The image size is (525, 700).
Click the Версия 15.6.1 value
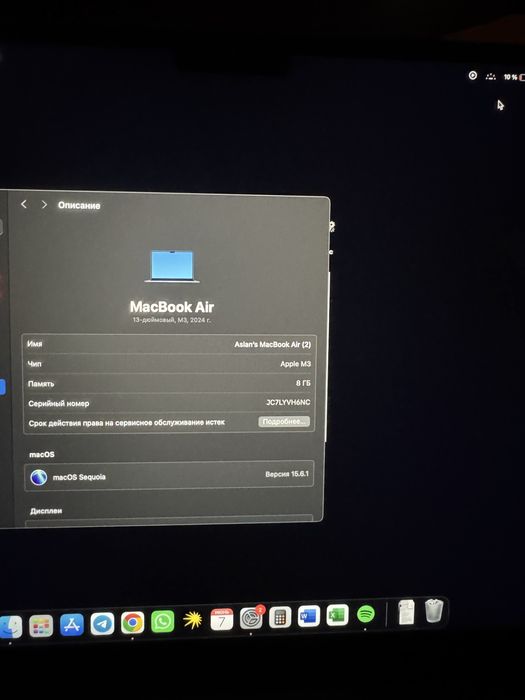pyautogui.click(x=287, y=474)
